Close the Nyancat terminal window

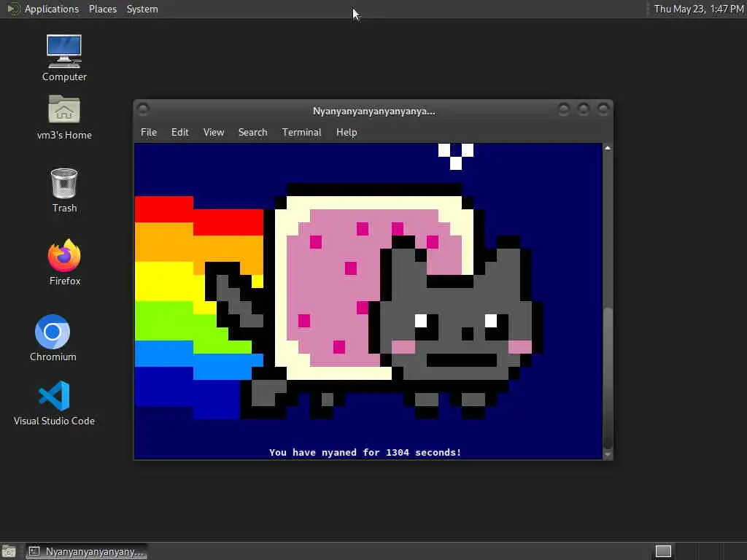(603, 109)
